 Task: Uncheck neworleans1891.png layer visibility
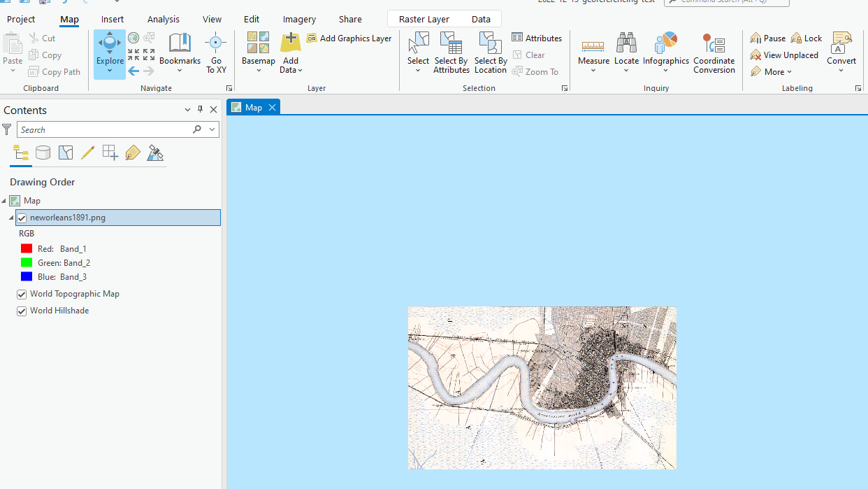(x=22, y=218)
